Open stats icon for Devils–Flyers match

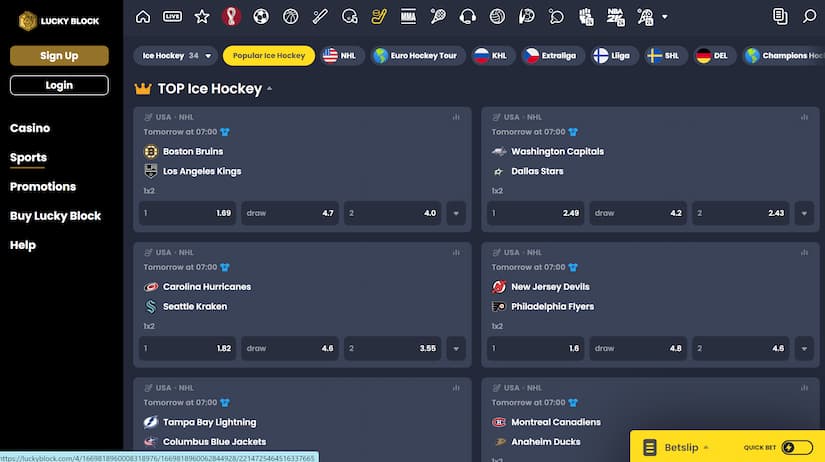click(x=804, y=252)
